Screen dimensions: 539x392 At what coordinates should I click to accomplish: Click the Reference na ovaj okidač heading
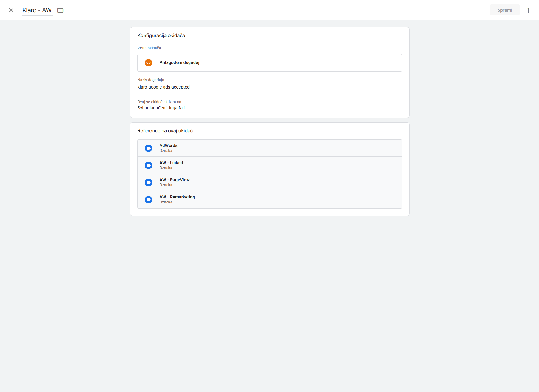(165, 131)
